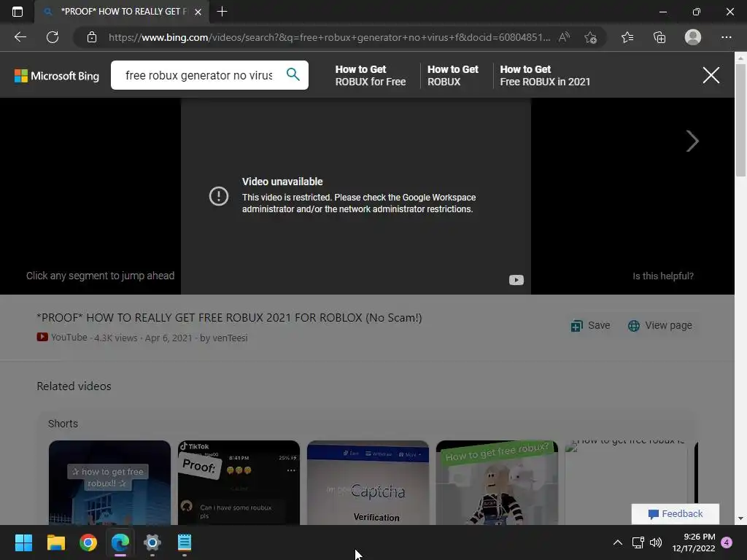Activate the Read aloud icon in the address bar
The width and height of the screenshot is (747, 560).
pos(564,37)
